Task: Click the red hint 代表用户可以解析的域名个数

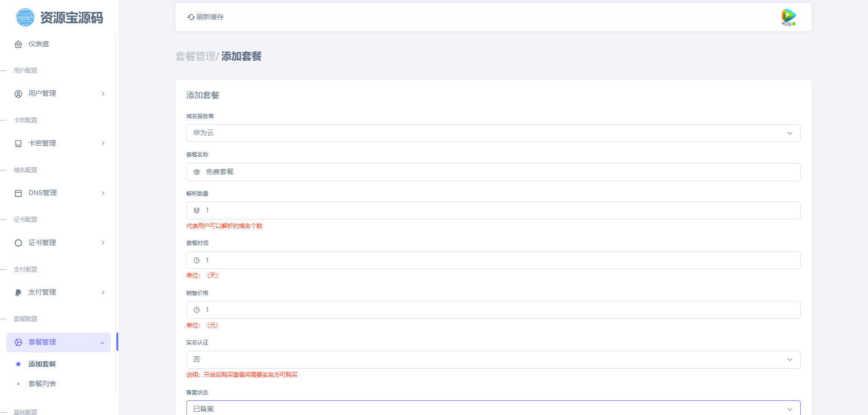Action: [224, 226]
